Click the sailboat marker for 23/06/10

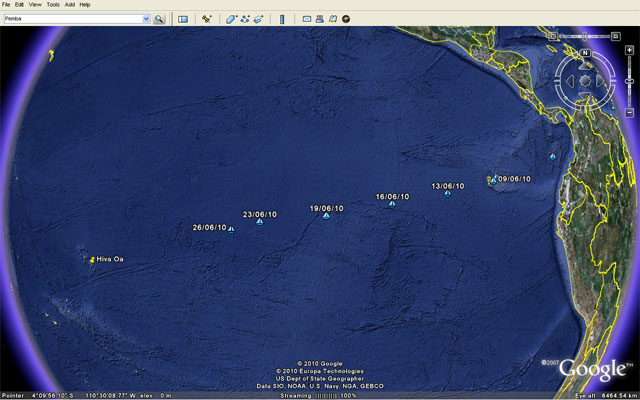(259, 222)
